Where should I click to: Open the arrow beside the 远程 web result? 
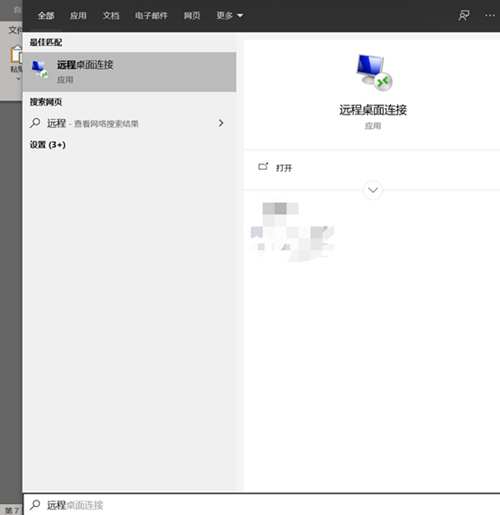pyautogui.click(x=221, y=123)
